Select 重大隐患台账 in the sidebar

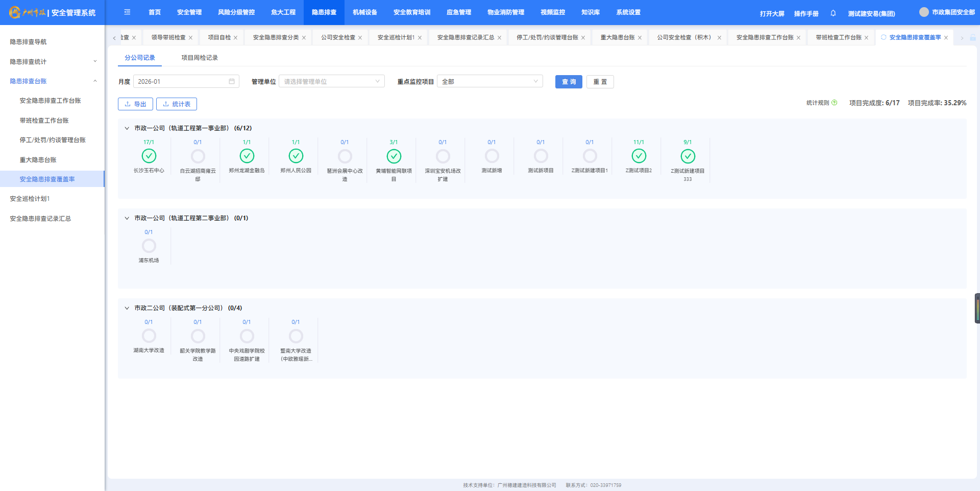click(x=38, y=160)
